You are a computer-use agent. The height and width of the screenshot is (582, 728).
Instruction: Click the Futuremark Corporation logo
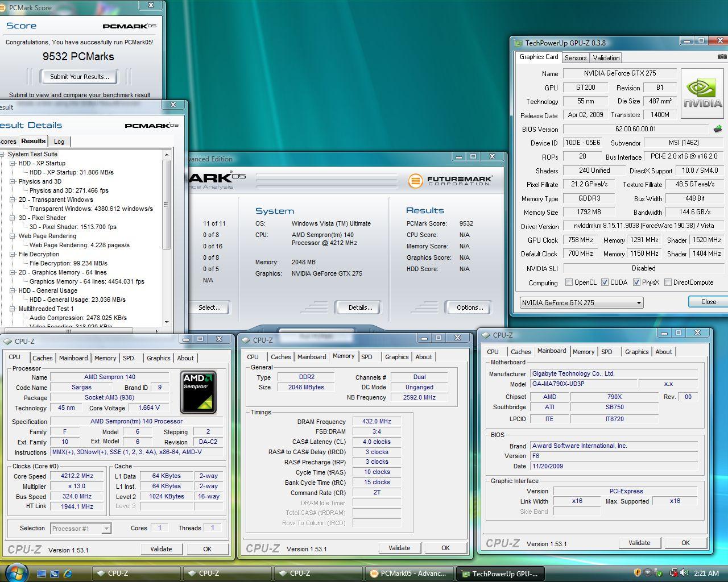(x=450, y=181)
